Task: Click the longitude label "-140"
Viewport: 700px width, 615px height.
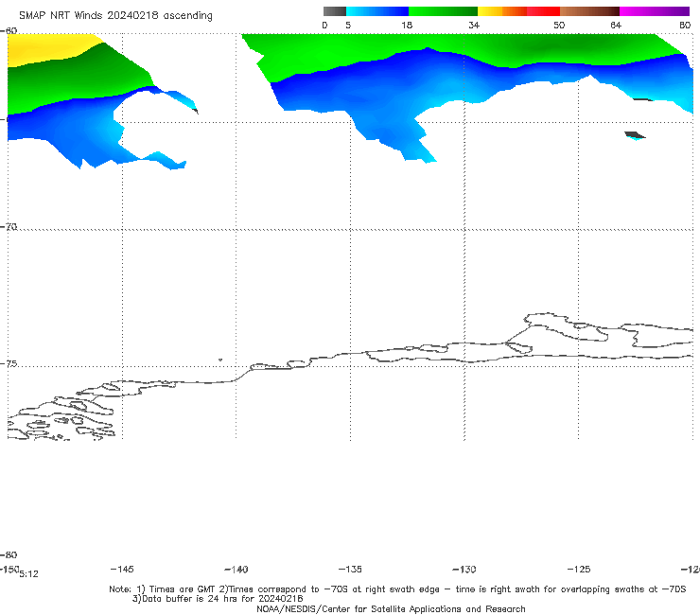Action: click(x=236, y=570)
